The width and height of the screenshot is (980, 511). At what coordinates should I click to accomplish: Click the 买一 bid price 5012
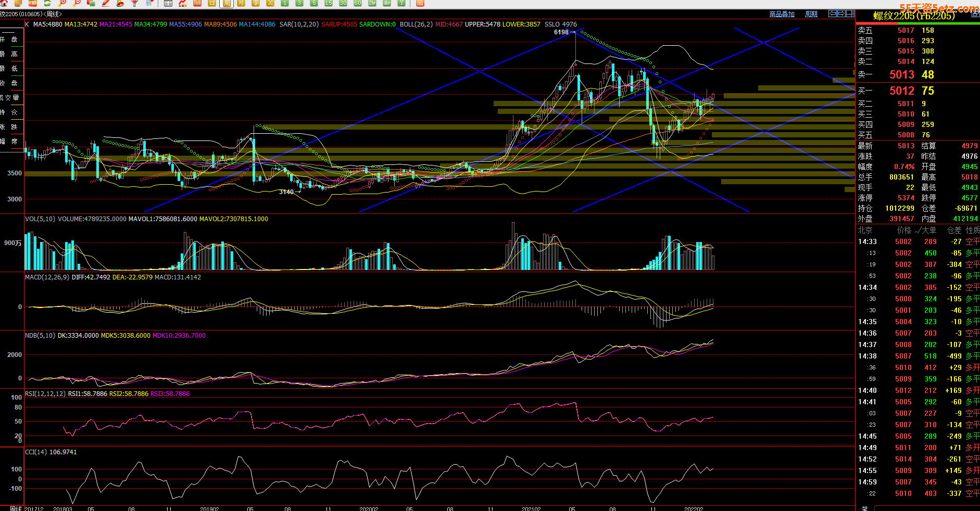point(902,91)
